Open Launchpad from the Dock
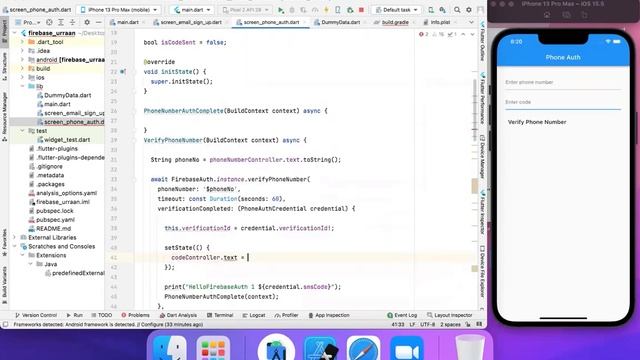 click(x=213, y=349)
